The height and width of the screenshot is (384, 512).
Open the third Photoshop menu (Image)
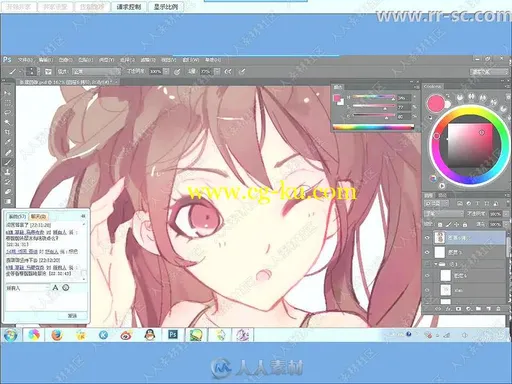tap(66, 60)
